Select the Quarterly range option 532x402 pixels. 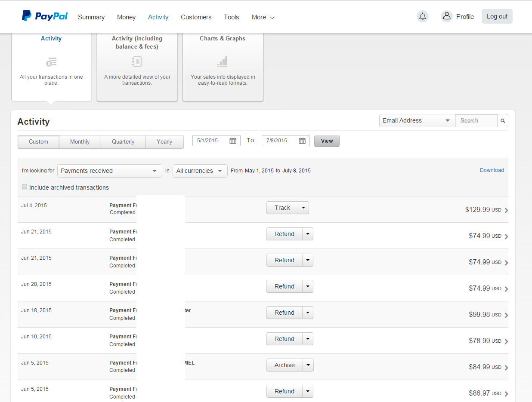point(123,141)
